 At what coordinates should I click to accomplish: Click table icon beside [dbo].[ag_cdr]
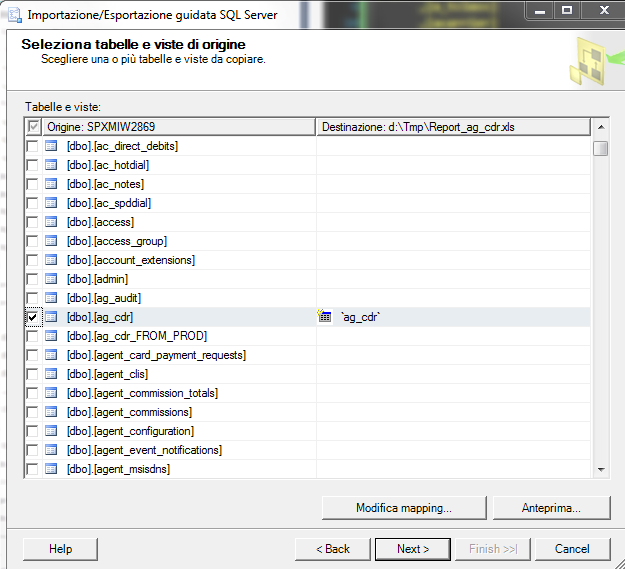tap(51, 317)
